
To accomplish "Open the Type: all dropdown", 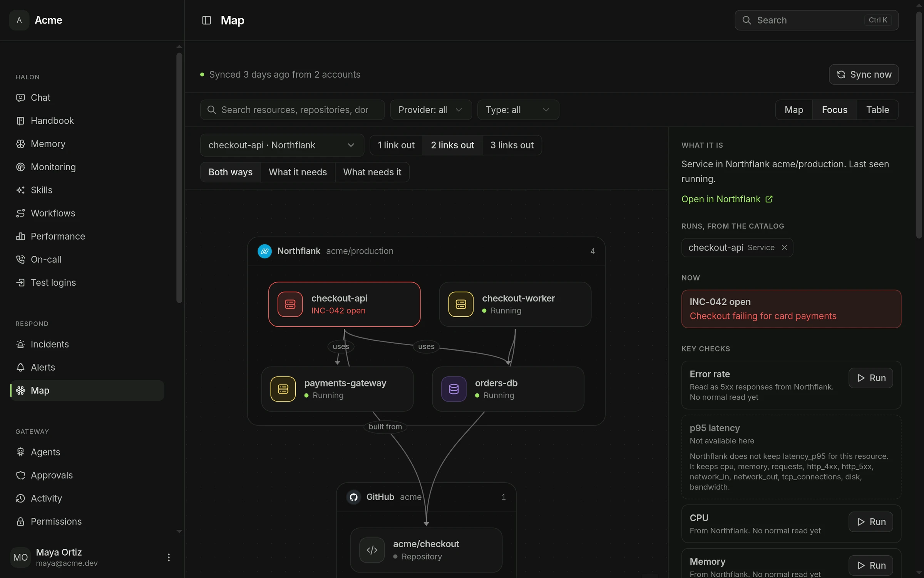I will point(518,110).
